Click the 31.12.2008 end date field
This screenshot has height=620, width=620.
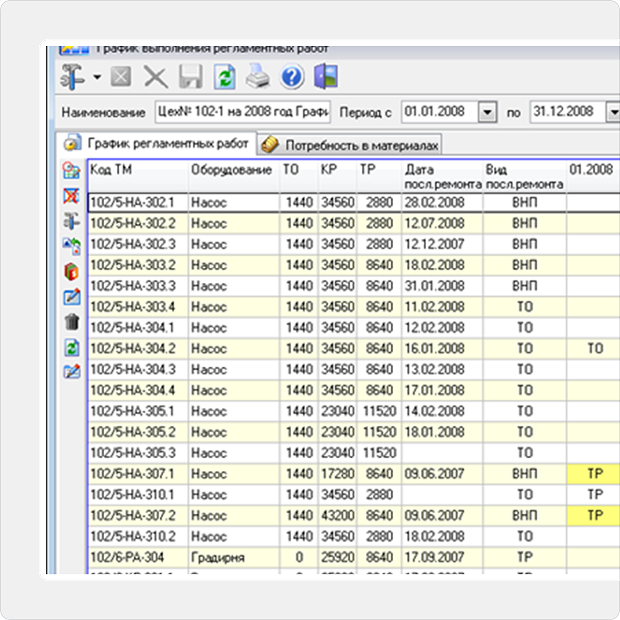[567, 112]
